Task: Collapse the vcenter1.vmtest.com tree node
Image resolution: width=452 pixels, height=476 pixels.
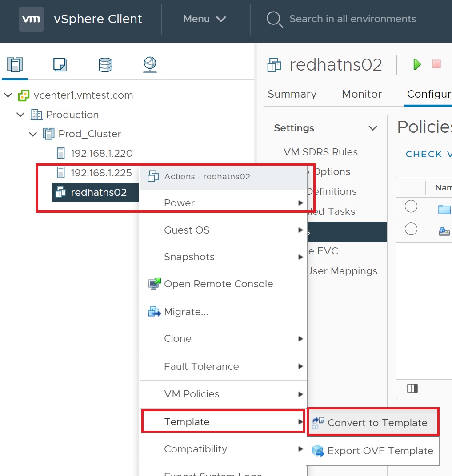Action: (x=8, y=95)
